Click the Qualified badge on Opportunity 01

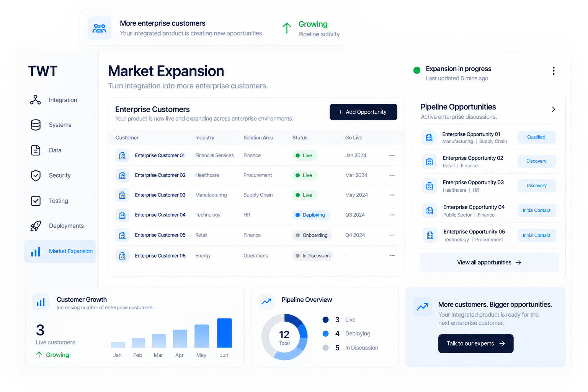point(536,137)
